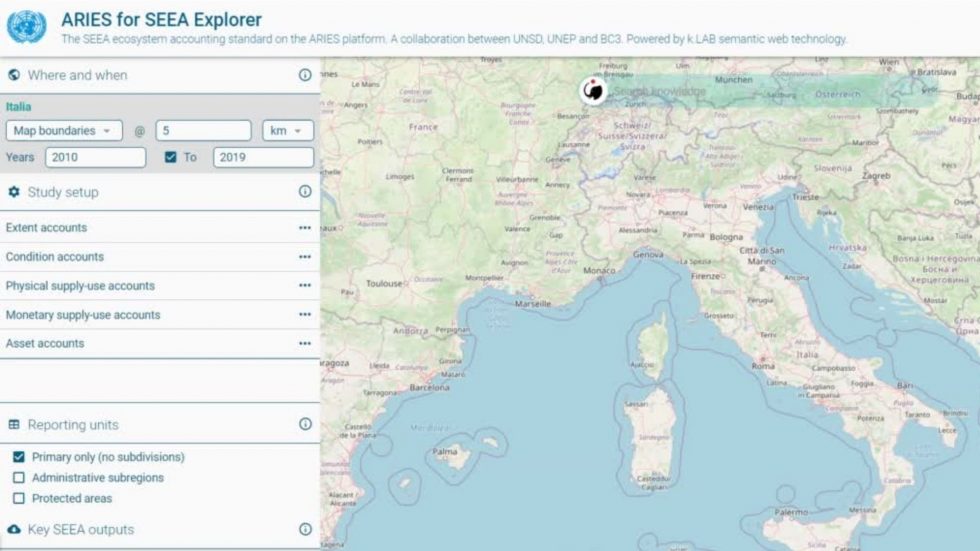Open the Map boundaries dropdown

click(63, 131)
